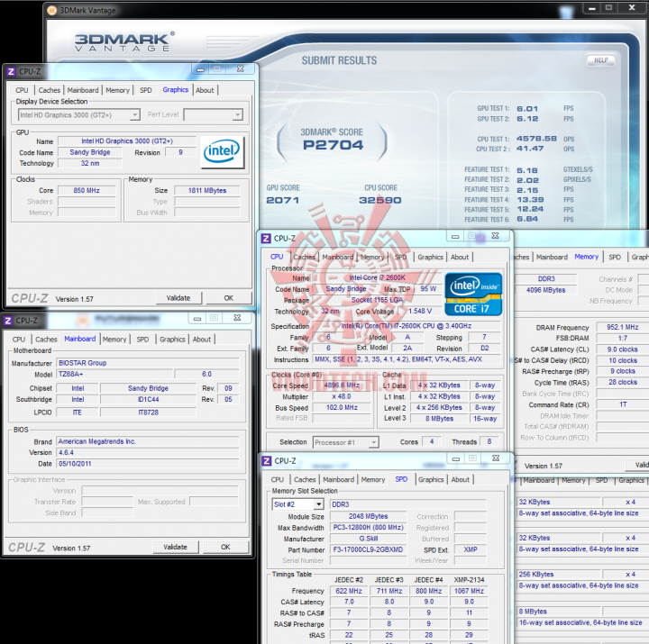Click the CAS# Latency value 9.0 clocks

[622, 349]
